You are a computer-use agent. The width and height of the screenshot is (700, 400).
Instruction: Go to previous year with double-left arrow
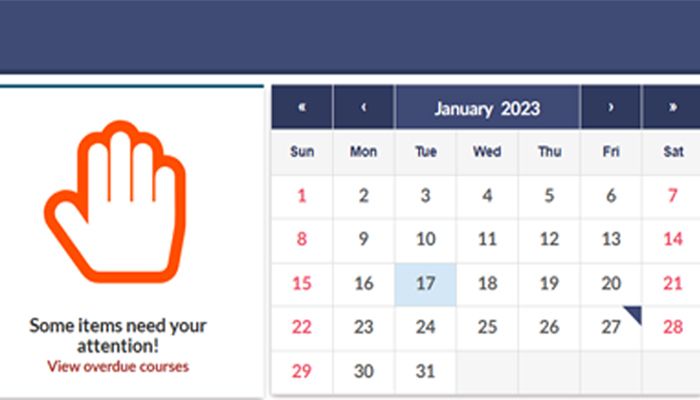(301, 108)
